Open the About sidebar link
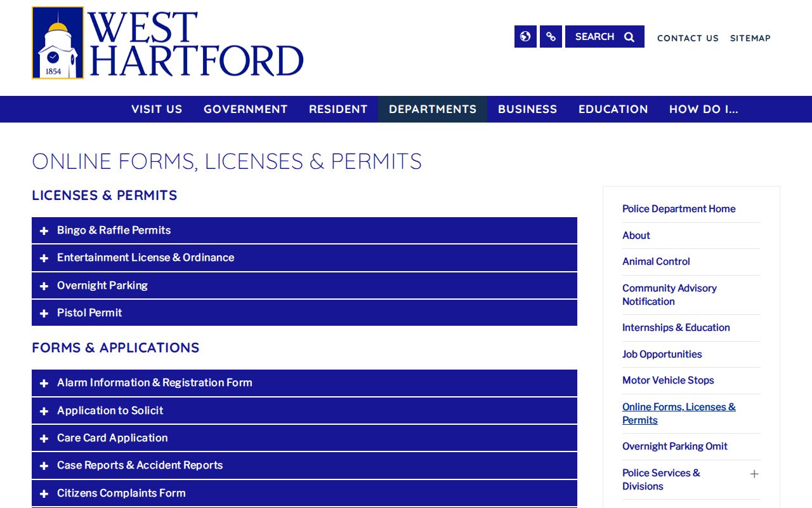Viewport: 812px width, 508px height. (636, 236)
